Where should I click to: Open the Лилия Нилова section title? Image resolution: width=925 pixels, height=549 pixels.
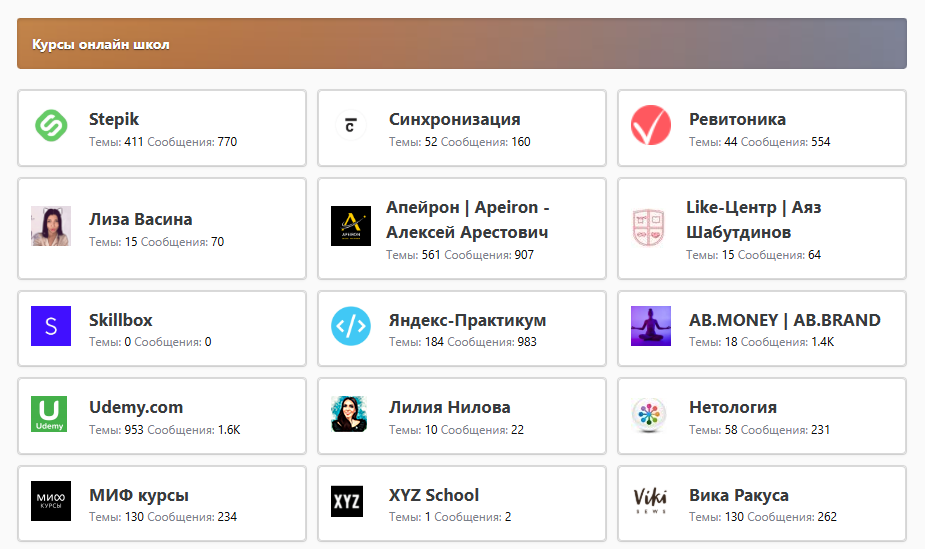pos(450,407)
